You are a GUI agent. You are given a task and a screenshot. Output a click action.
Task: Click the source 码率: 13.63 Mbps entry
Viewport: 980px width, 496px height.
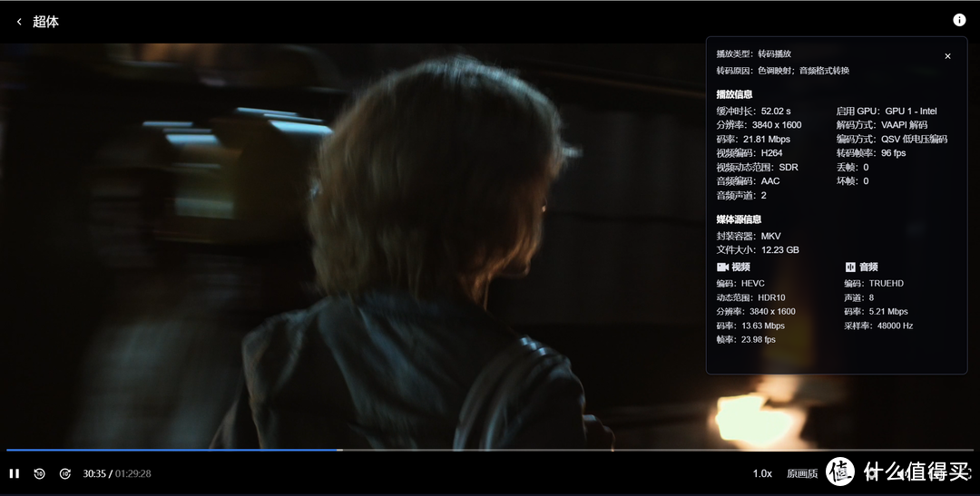click(750, 326)
